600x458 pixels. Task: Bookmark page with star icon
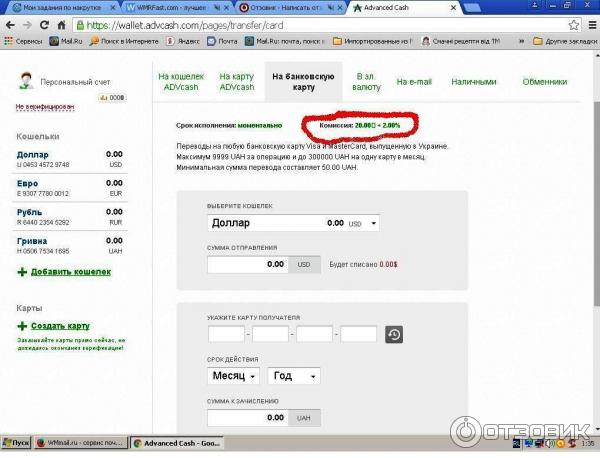574,25
